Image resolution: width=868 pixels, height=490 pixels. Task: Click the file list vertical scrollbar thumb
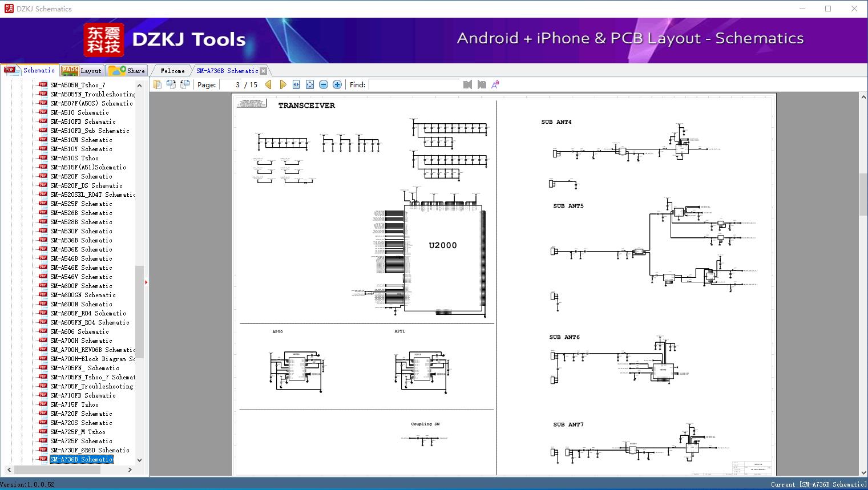(140, 311)
